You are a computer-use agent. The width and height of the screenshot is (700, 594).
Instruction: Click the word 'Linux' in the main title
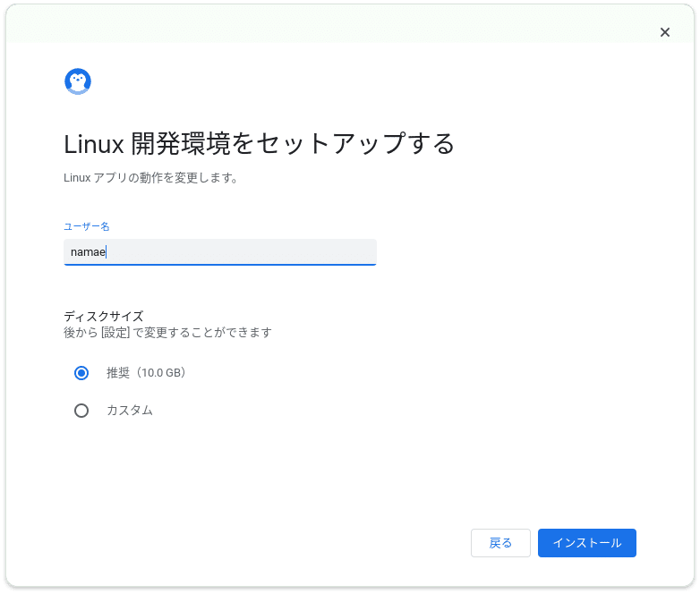click(94, 145)
